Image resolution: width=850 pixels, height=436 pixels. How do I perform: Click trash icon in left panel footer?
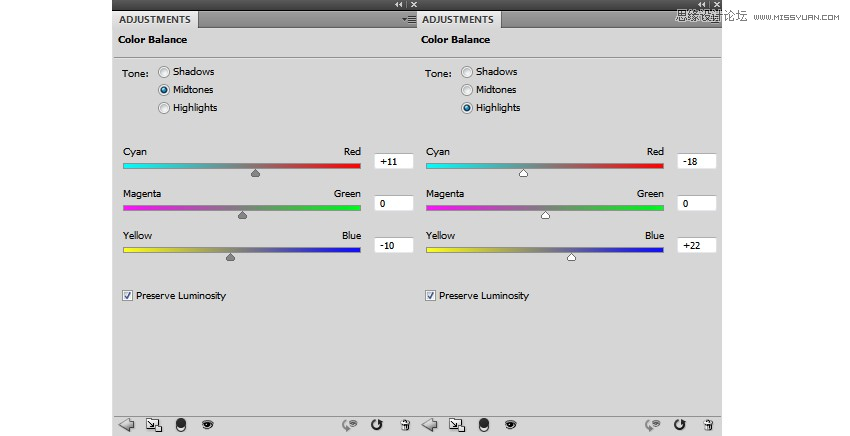[x=405, y=425]
